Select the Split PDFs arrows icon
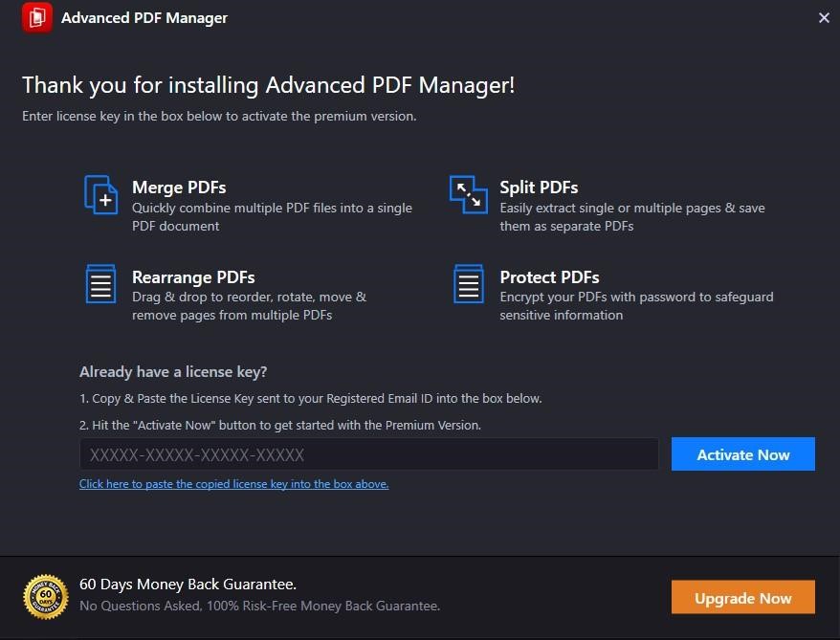This screenshot has height=640, width=840. click(x=468, y=193)
